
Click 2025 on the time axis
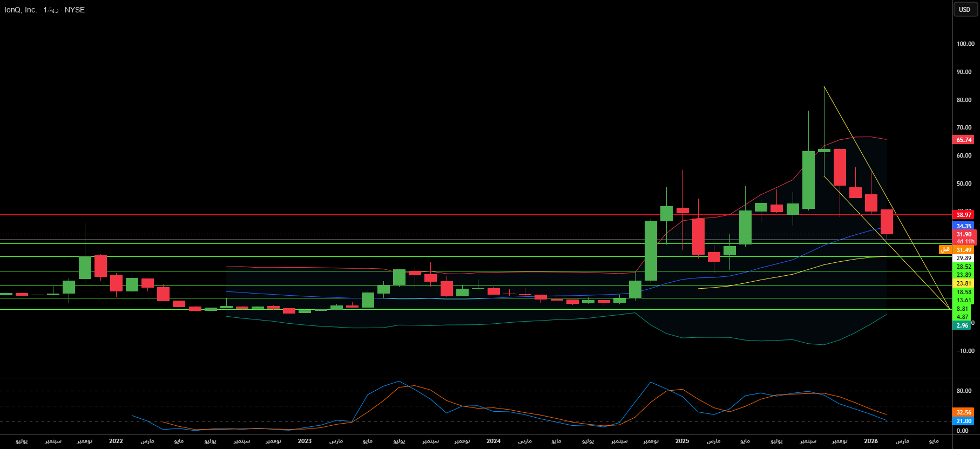point(682,441)
